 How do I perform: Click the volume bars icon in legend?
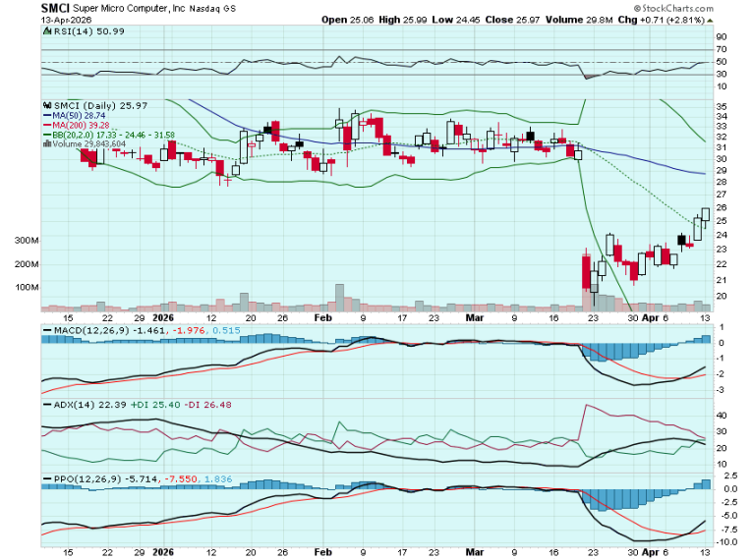click(x=45, y=144)
